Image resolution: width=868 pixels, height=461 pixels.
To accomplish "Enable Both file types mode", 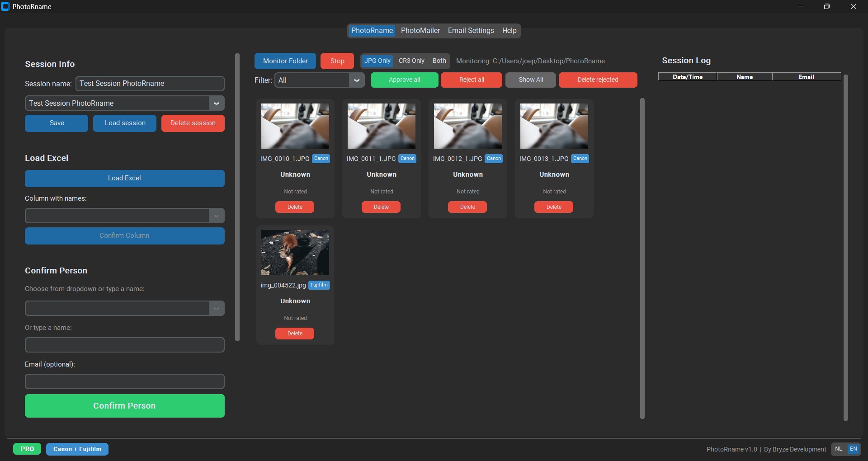I will [439, 61].
